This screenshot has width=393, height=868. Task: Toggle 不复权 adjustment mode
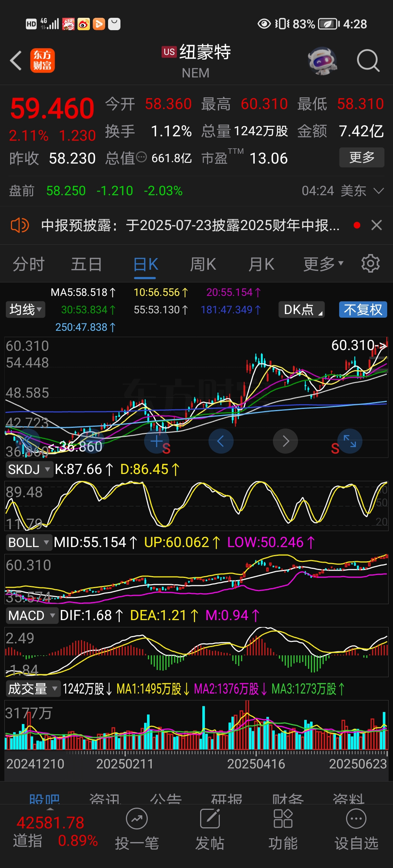coord(363,310)
